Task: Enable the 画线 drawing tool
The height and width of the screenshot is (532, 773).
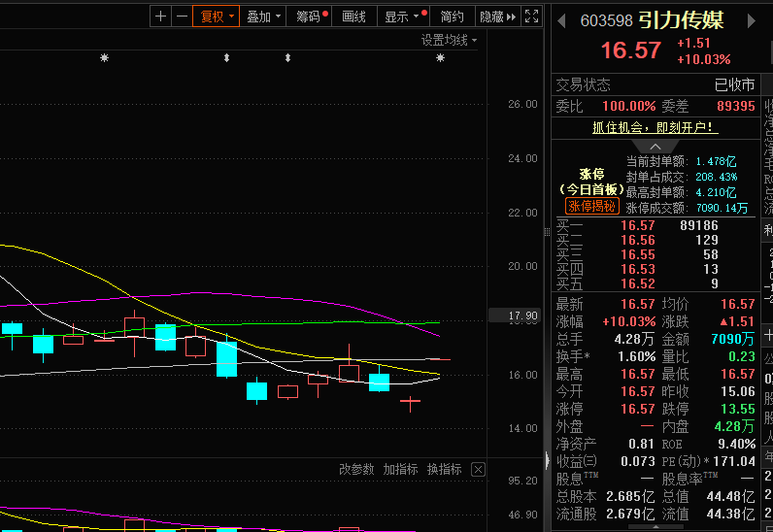Action: point(354,17)
